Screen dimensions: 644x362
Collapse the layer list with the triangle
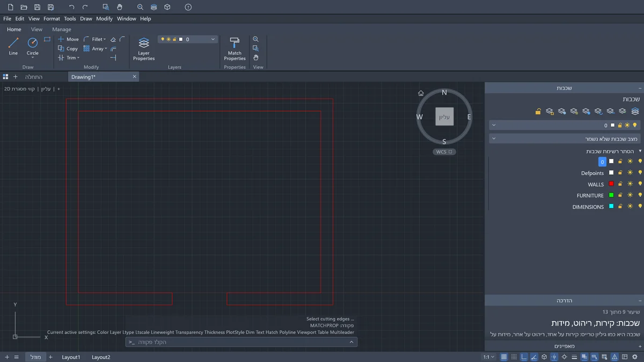(x=640, y=151)
